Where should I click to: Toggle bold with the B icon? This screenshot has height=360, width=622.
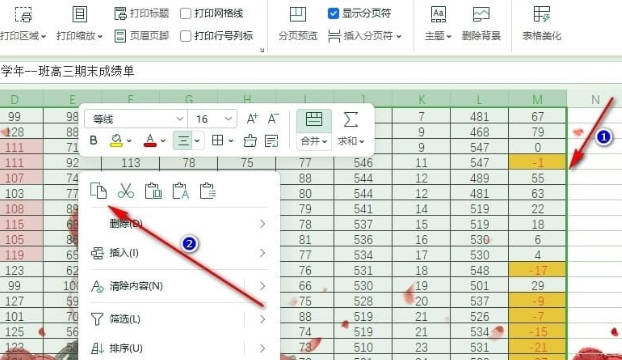[x=93, y=140]
